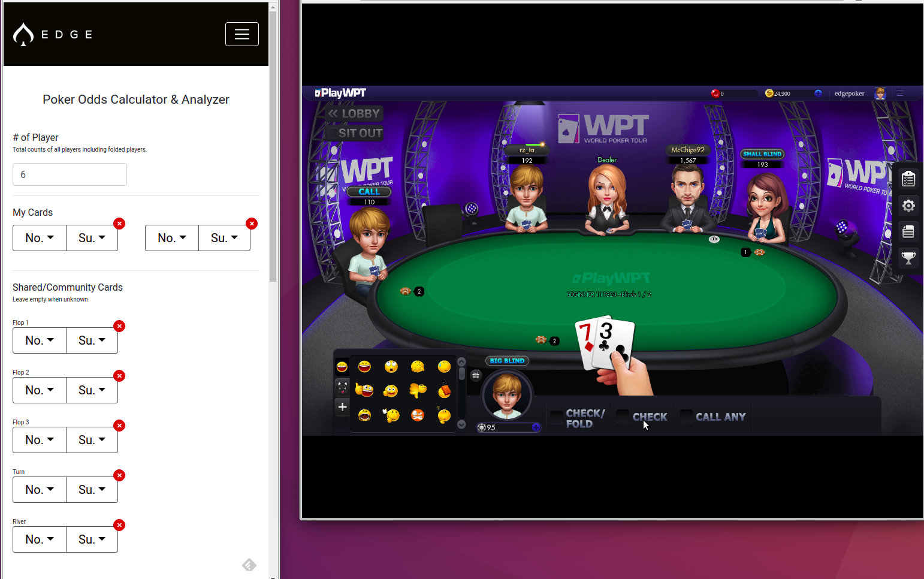The image size is (924, 579).
Task: Open Flop 2 Su. dropdown
Action: (x=92, y=390)
